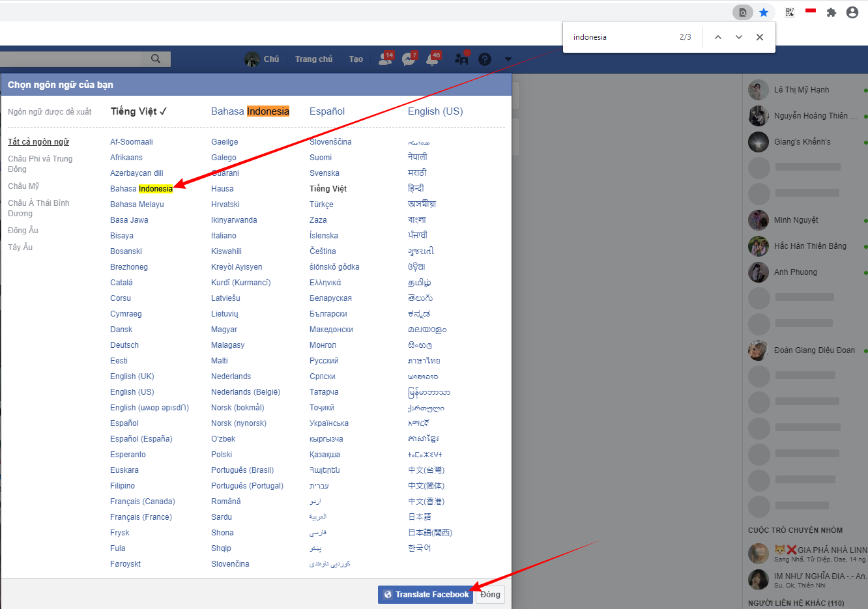Click the help question mark icon
The height and width of the screenshot is (609, 868).
pos(484,59)
